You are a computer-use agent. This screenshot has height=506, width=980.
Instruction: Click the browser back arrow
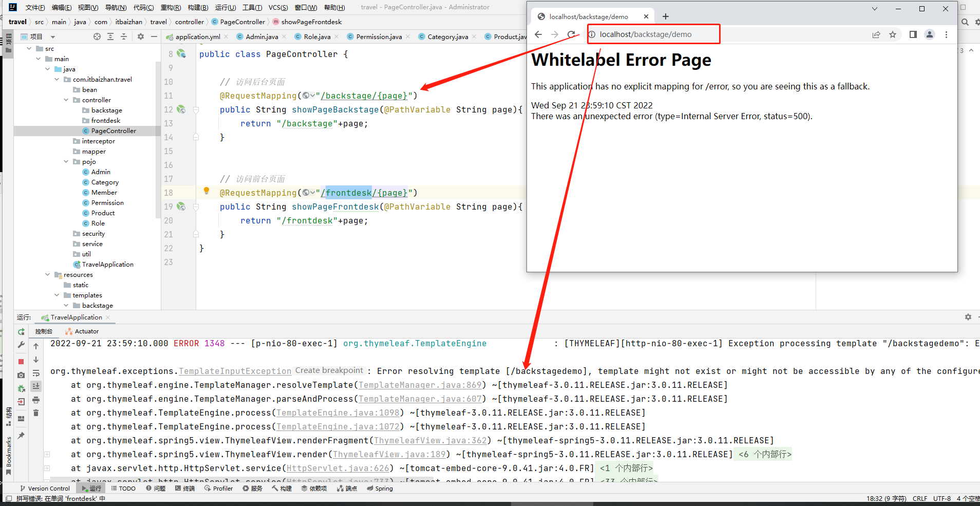point(538,34)
